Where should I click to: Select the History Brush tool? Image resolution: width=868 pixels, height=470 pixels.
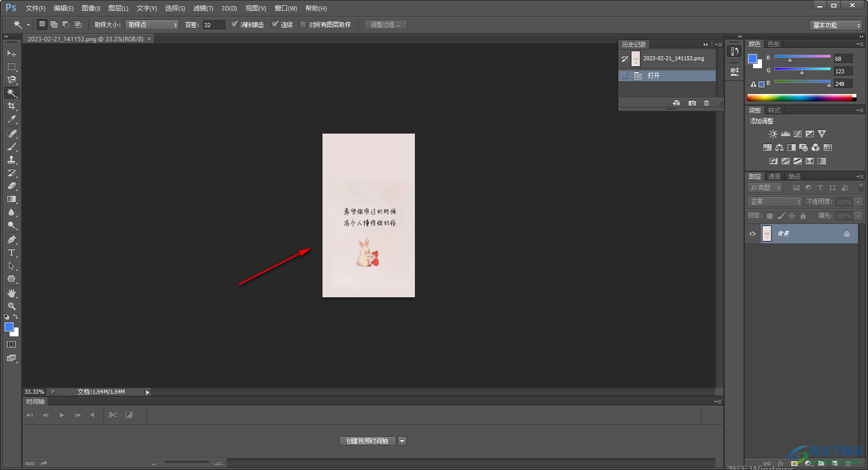pos(12,173)
